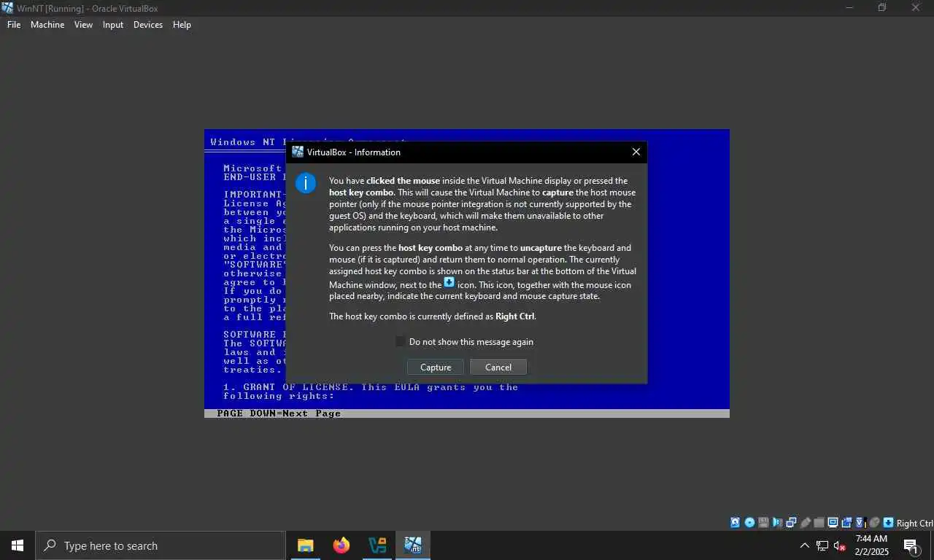Open the File menu
The width and height of the screenshot is (934, 560).
14,24
